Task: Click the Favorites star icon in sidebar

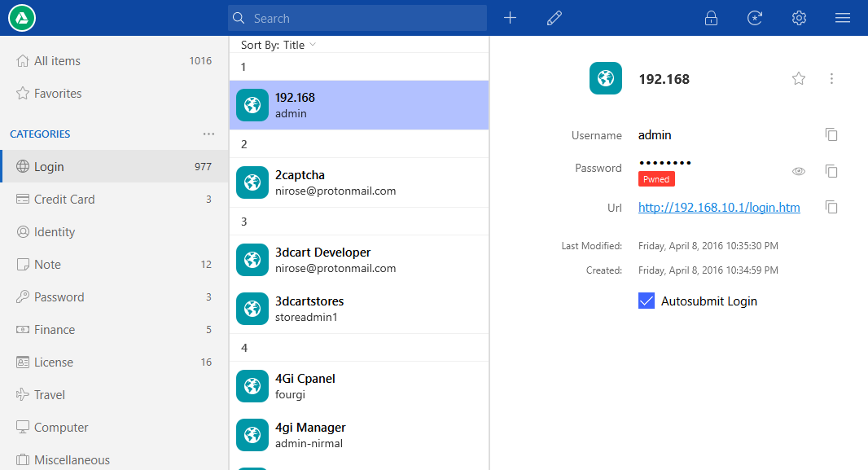Action: tap(22, 94)
